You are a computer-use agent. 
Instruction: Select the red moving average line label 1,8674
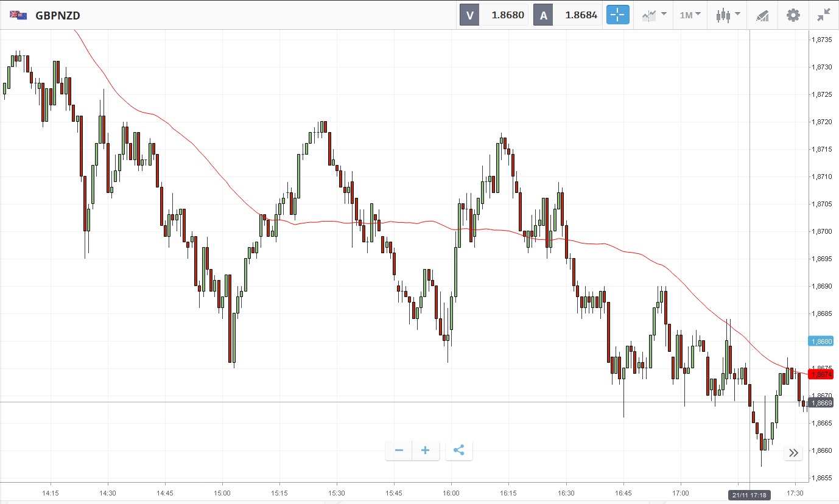(822, 374)
